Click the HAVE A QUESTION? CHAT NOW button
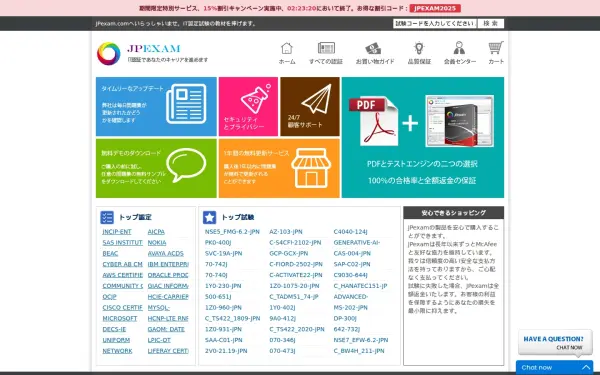 (x=555, y=342)
